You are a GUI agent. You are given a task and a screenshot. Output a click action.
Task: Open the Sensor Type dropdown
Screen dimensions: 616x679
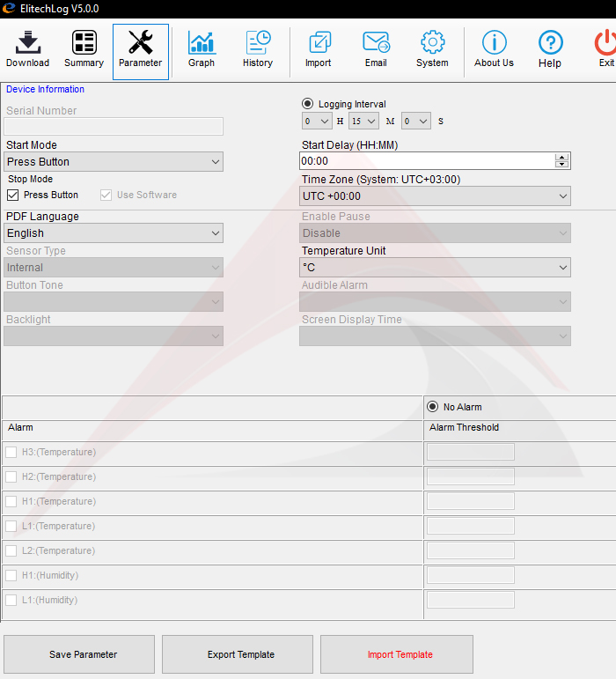(x=114, y=268)
